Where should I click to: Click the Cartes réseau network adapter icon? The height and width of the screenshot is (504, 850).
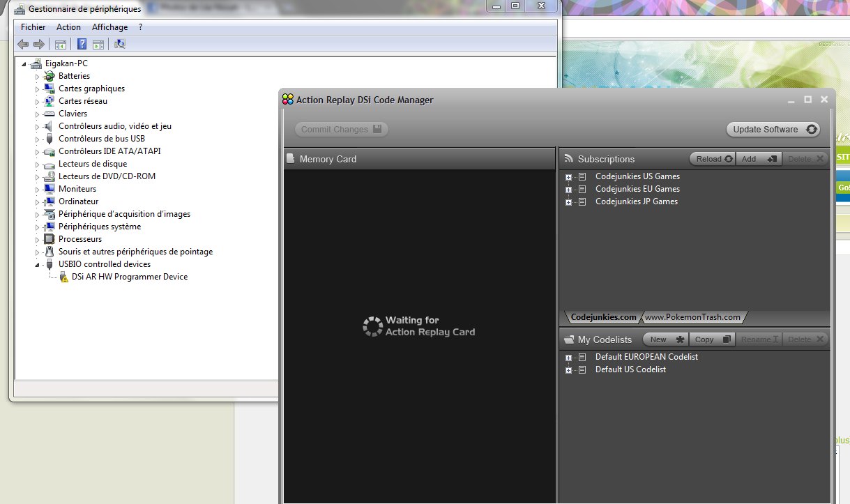pos(49,101)
